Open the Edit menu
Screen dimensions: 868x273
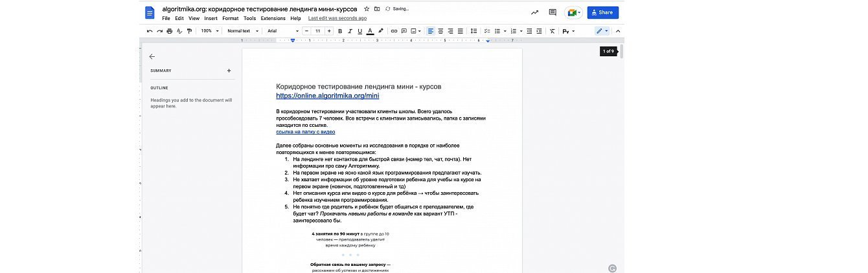point(179,19)
